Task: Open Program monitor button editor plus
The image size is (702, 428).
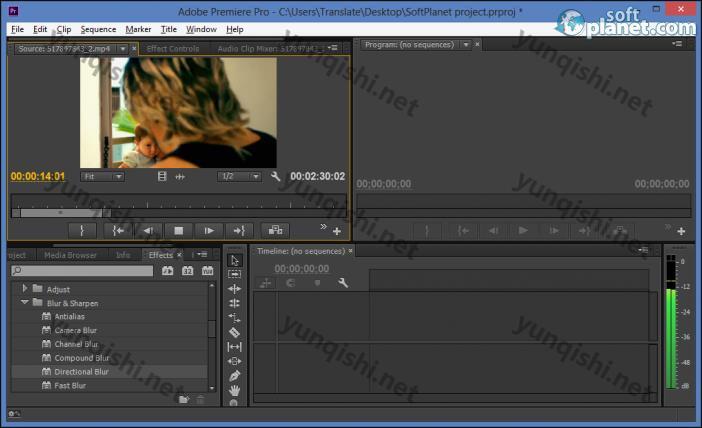Action: pyautogui.click(x=681, y=231)
